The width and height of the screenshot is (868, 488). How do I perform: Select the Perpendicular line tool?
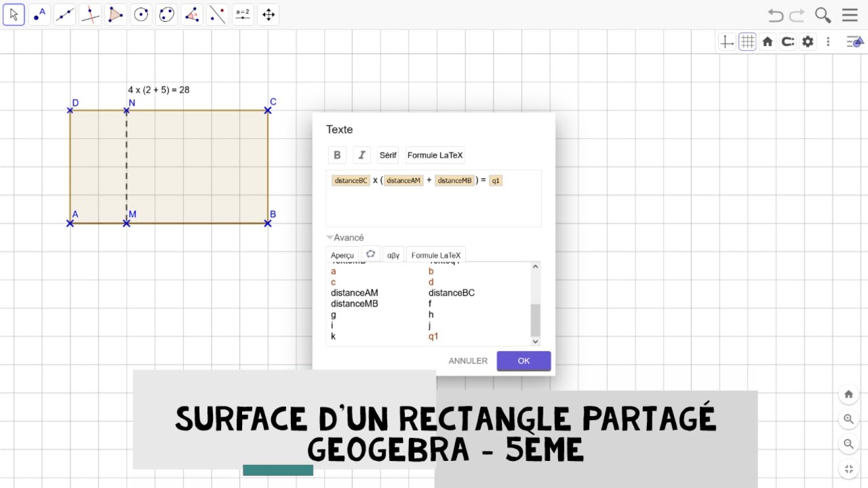tap(90, 14)
